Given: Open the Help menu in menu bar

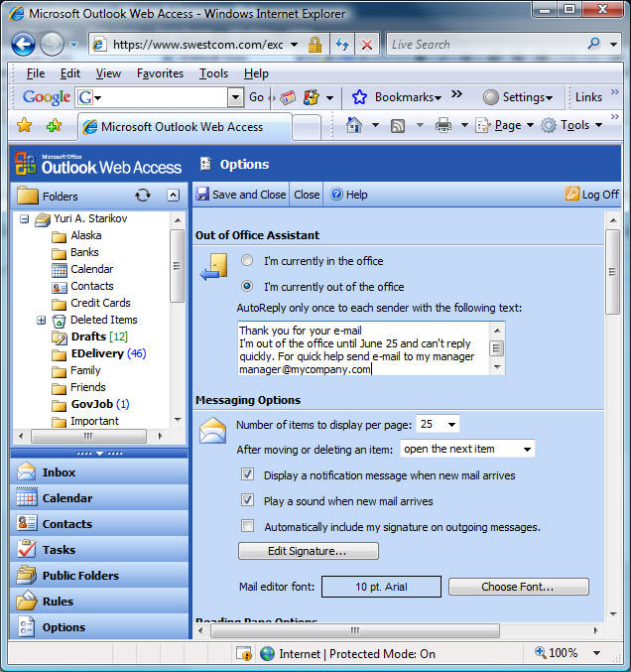Looking at the screenshot, I should 256,73.
